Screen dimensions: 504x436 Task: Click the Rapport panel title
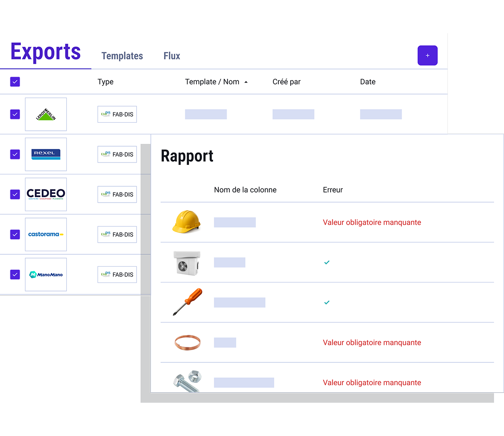coord(187,157)
